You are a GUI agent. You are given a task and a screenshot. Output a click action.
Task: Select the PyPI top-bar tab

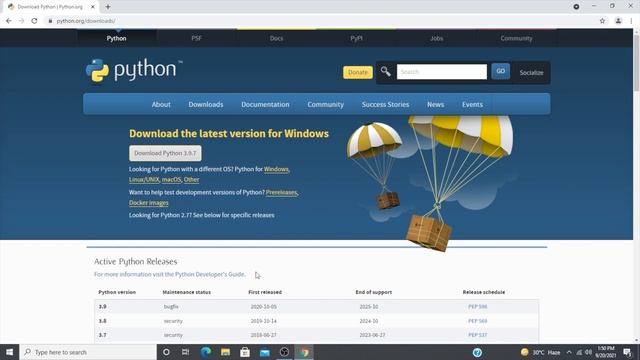356,38
